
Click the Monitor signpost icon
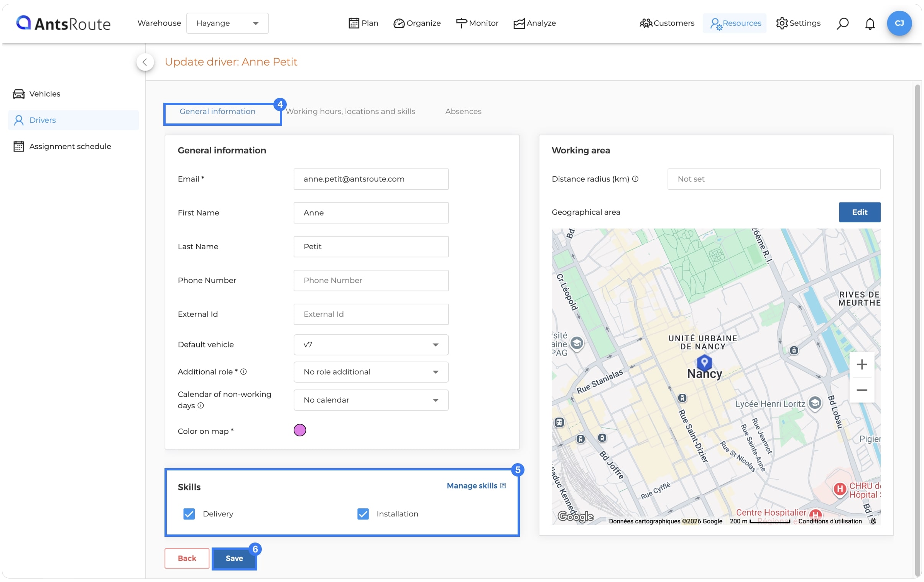click(461, 23)
